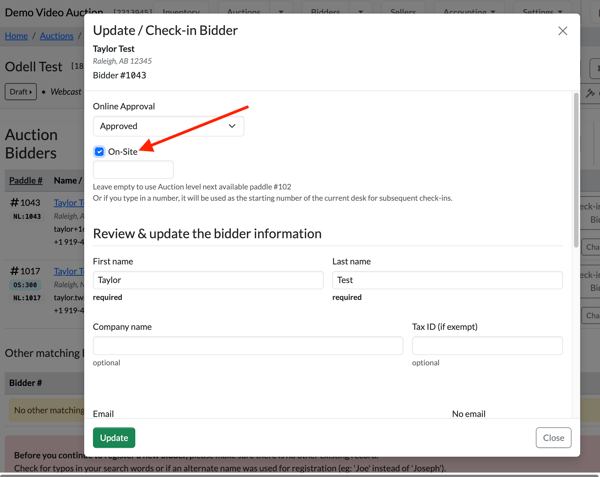
Task: Click the NL:1017 badge
Action: click(x=27, y=298)
